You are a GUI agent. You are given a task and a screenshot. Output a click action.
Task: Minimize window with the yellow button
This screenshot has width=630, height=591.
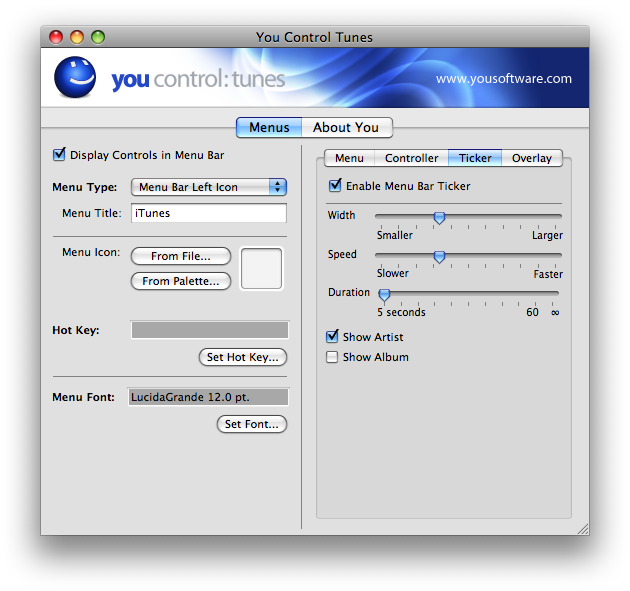(77, 37)
